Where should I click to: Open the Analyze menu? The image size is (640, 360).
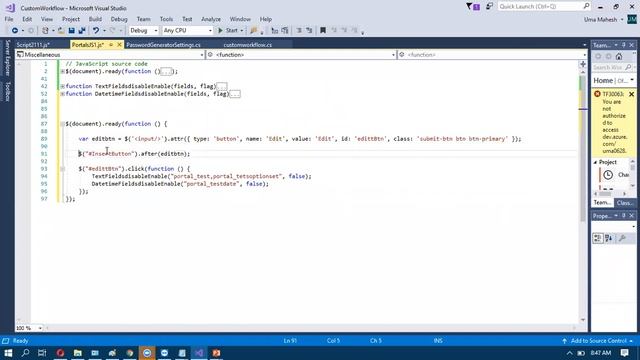tap(211, 19)
